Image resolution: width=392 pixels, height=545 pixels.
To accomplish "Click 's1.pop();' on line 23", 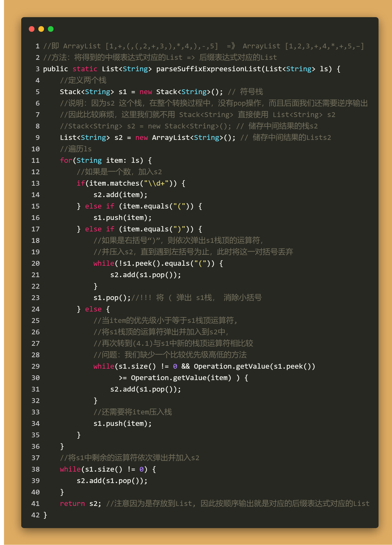I will 112,298.
